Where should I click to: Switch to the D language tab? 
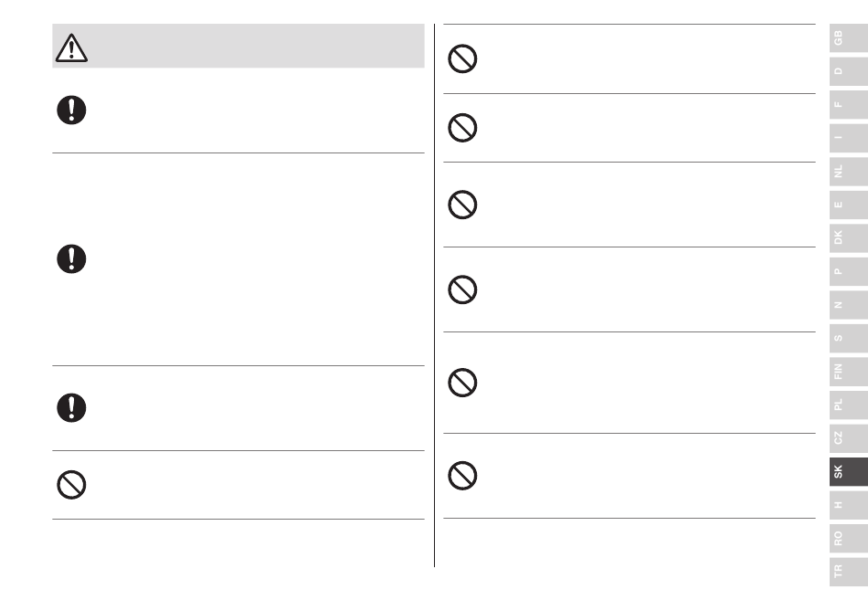849,71
